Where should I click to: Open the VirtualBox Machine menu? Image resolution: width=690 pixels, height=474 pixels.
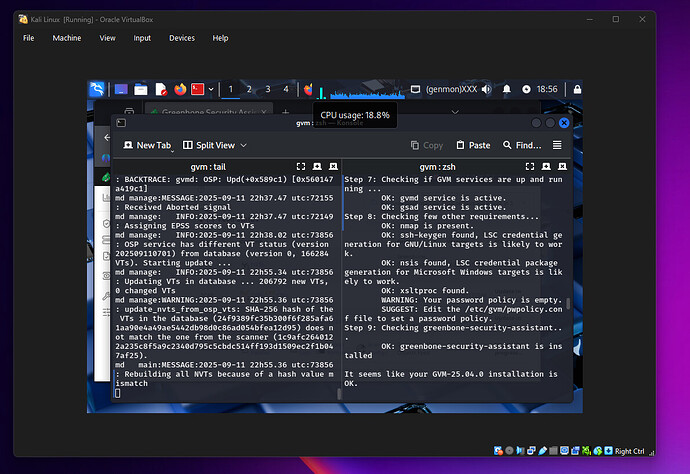click(67, 38)
